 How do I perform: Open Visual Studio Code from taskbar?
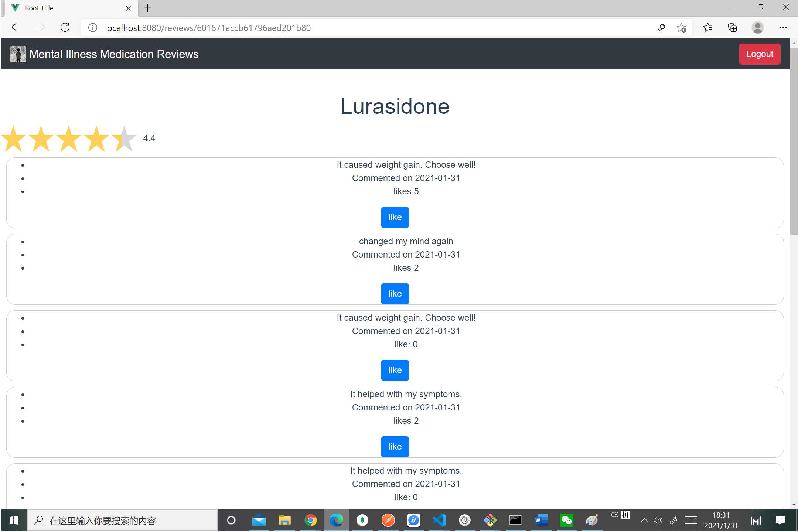click(x=439, y=521)
